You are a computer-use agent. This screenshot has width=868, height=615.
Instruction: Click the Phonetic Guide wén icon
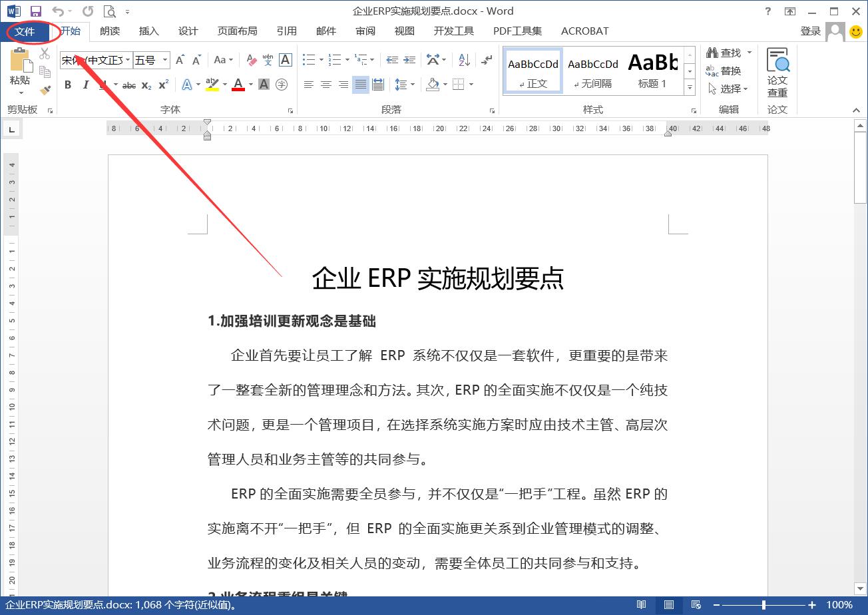coord(268,61)
